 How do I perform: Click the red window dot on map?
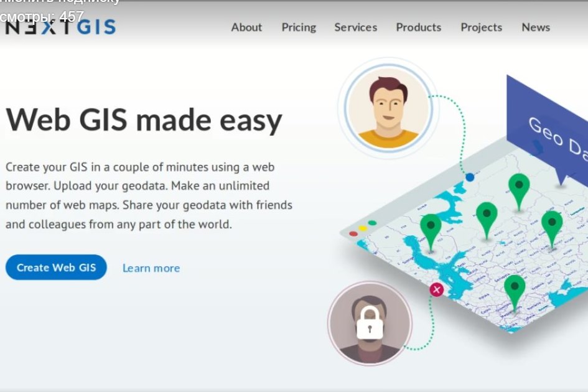[x=353, y=234]
